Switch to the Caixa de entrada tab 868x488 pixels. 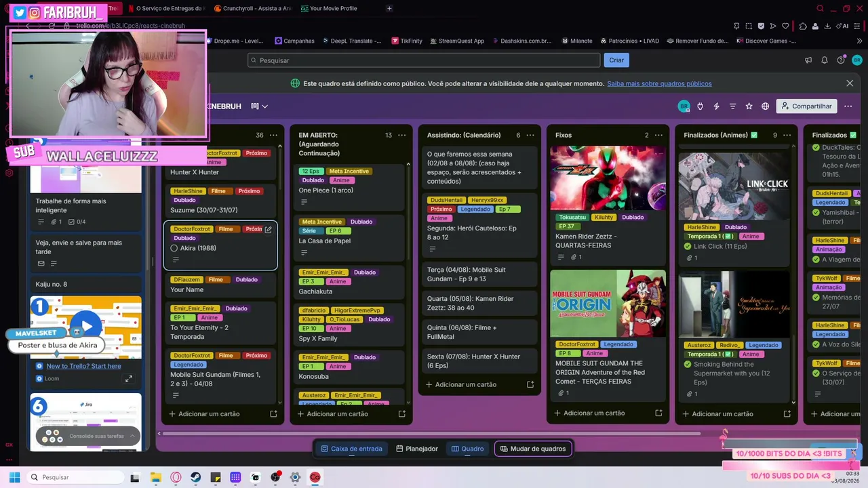(351, 449)
